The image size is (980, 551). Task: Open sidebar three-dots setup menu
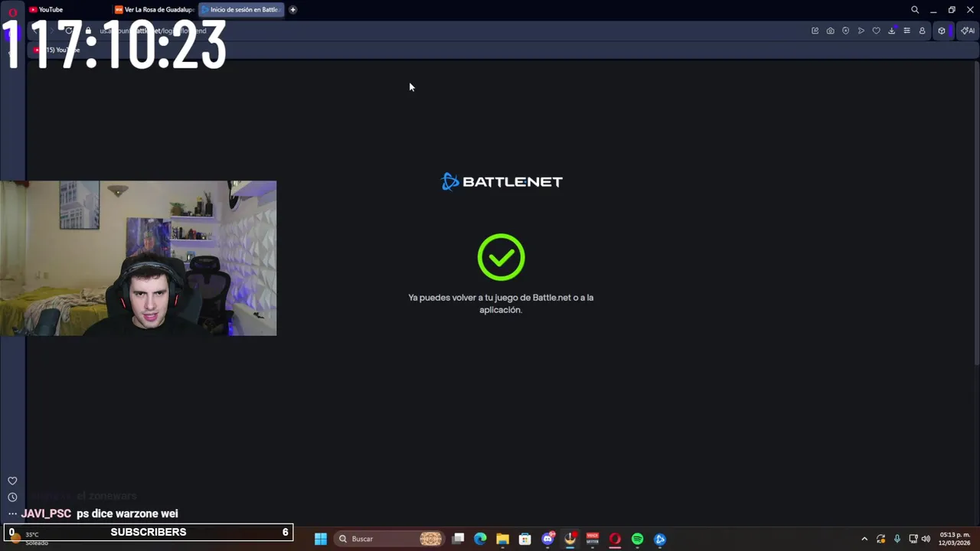coord(12,514)
